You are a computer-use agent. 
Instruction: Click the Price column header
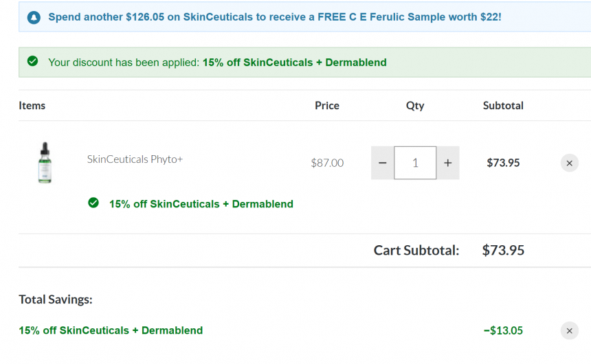(x=327, y=106)
